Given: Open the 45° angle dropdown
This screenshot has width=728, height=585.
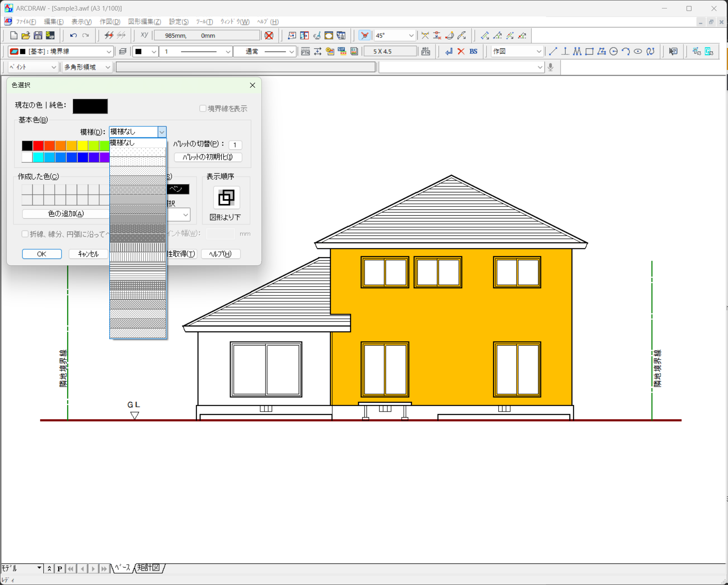Looking at the screenshot, I should (x=411, y=36).
